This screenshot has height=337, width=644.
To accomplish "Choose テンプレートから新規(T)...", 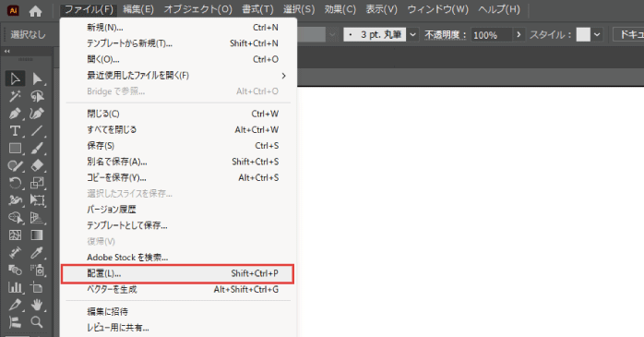I will pos(178,43).
